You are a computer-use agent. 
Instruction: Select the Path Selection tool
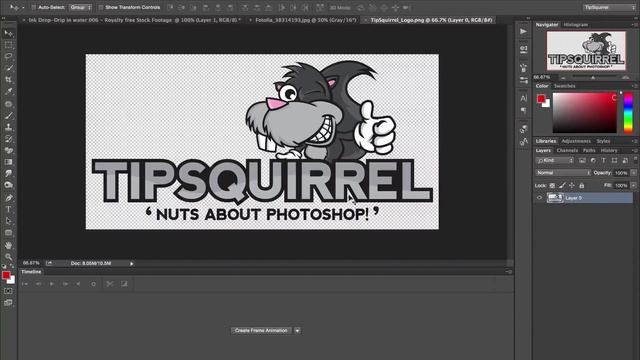[x=8, y=221]
